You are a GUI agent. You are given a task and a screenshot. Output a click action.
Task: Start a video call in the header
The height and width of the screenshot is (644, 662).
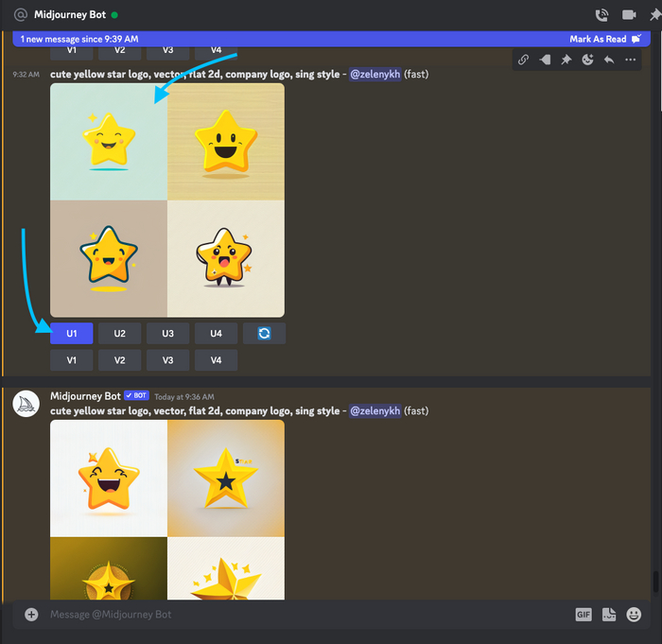coord(629,15)
